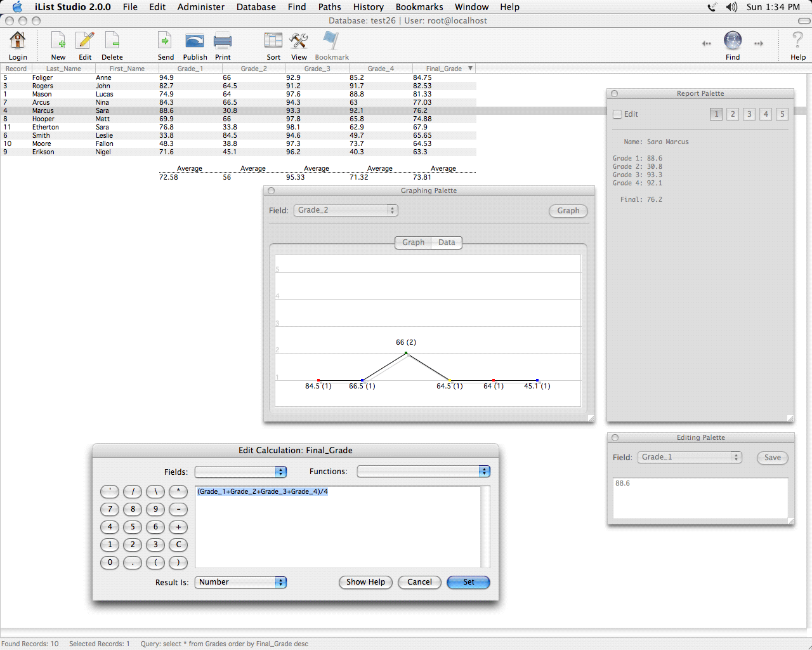The height and width of the screenshot is (650, 812).
Task: Click the Find globe icon
Action: [733, 41]
